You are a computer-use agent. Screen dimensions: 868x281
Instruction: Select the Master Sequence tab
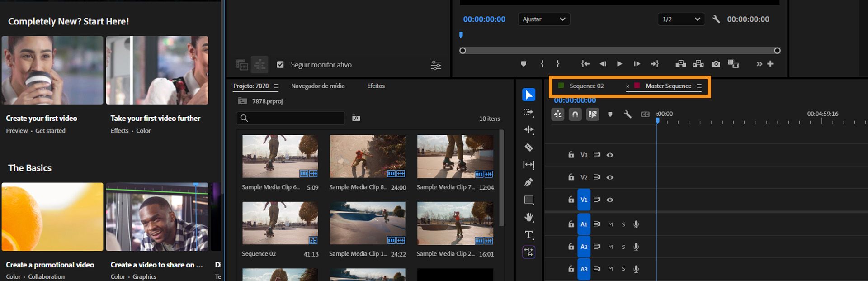pos(668,86)
